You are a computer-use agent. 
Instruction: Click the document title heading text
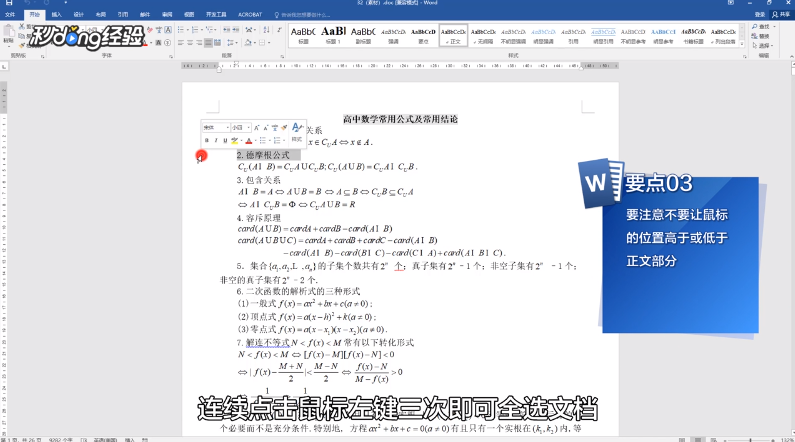(400, 119)
